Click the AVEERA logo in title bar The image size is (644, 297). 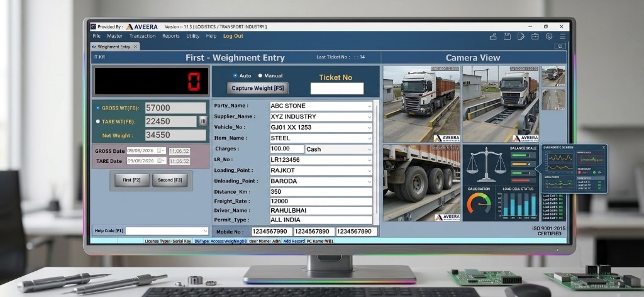(x=142, y=26)
